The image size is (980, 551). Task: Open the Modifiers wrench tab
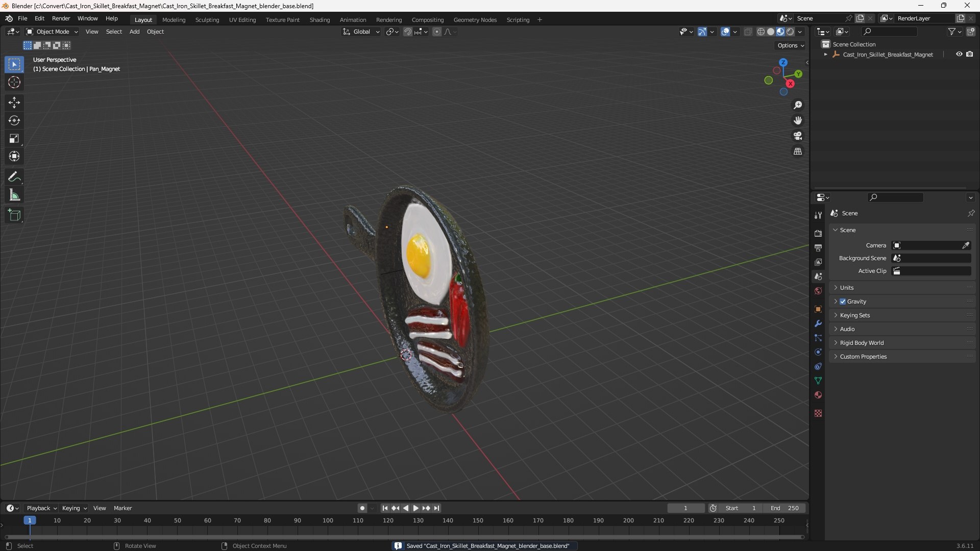click(818, 323)
